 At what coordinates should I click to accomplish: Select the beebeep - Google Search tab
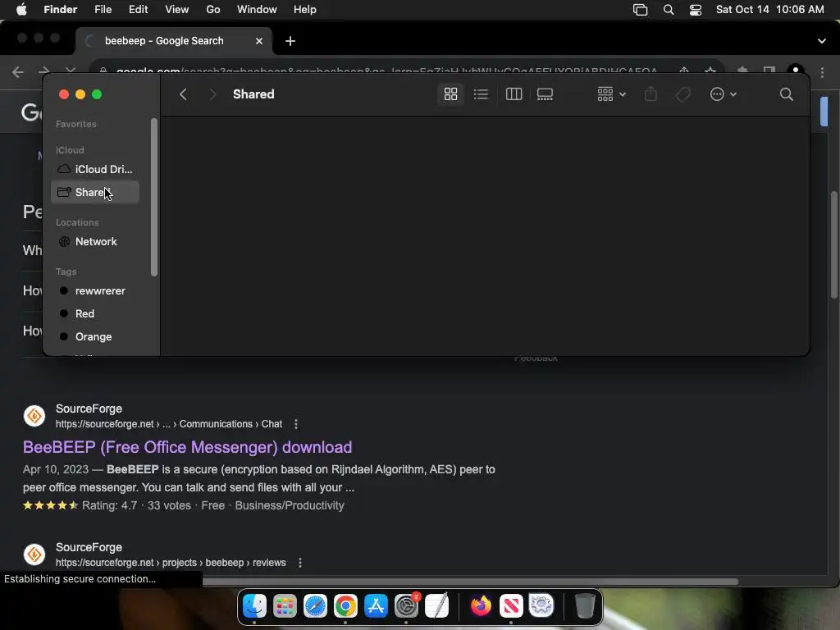tap(174, 41)
